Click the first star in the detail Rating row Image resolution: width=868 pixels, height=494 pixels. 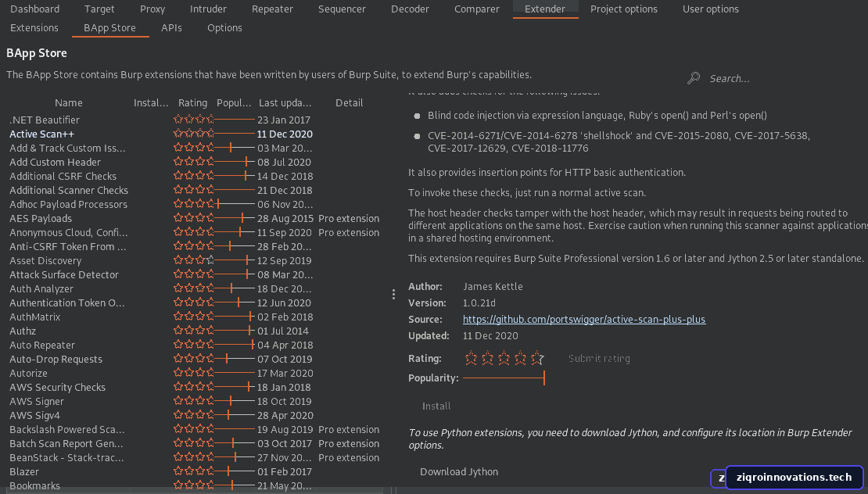471,359
